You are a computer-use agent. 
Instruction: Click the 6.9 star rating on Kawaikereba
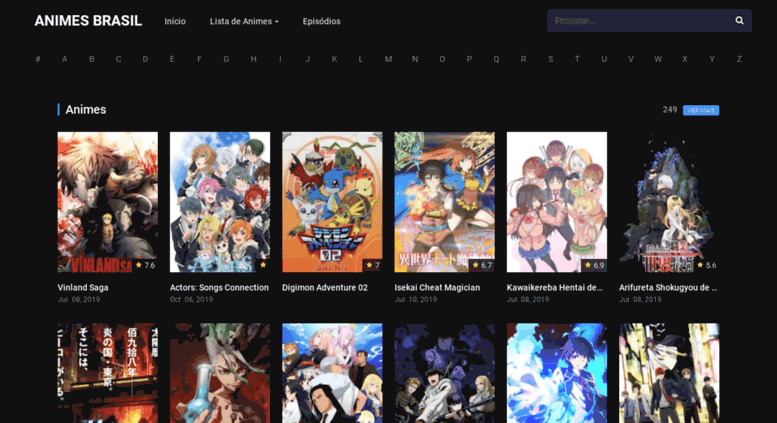[594, 265]
